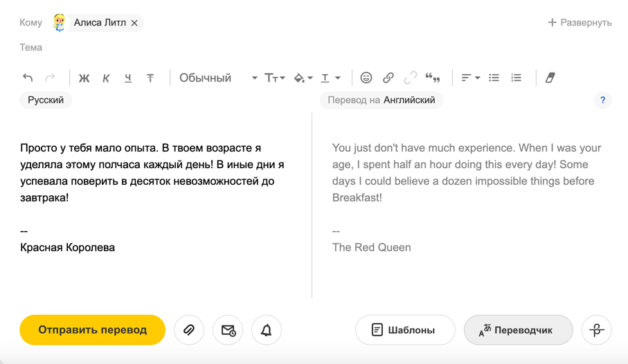Open the Обычный font style dropdown
Viewport: 628px width, 364px height.
point(217,78)
